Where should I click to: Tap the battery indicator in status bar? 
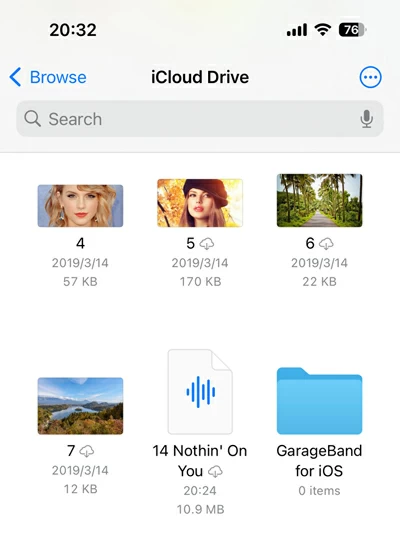tap(352, 30)
